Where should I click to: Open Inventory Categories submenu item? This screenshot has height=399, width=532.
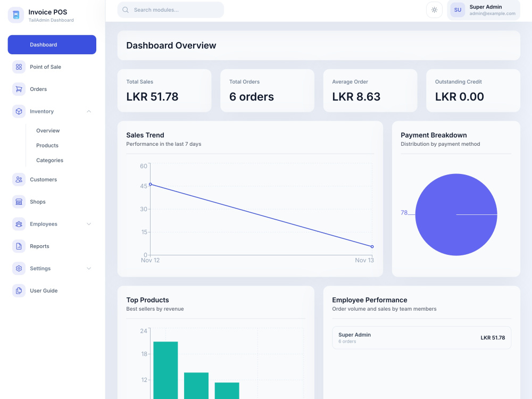tap(49, 160)
